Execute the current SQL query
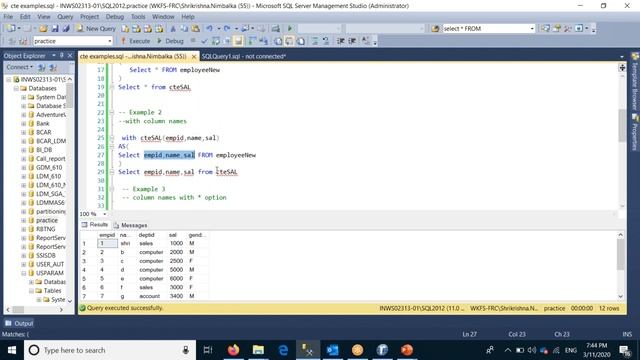 (136, 41)
